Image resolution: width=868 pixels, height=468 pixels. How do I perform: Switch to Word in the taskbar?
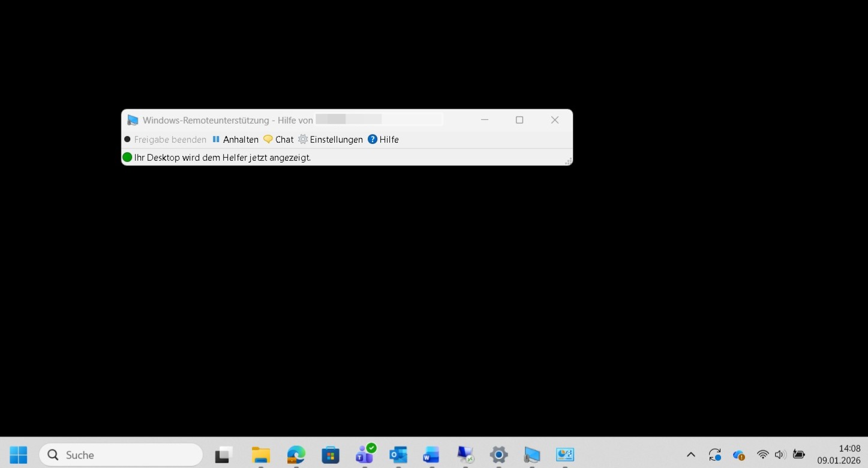click(431, 455)
